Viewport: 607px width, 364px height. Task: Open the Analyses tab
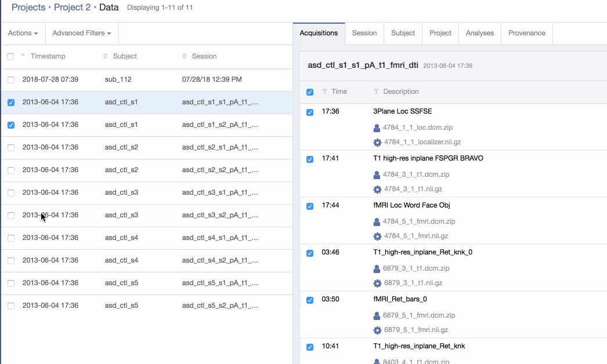479,33
